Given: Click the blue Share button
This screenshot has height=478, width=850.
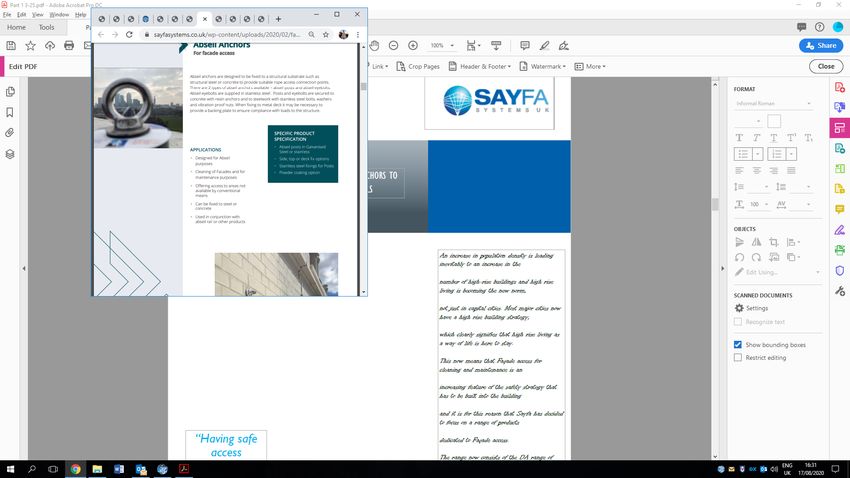Looking at the screenshot, I should pos(821,46).
